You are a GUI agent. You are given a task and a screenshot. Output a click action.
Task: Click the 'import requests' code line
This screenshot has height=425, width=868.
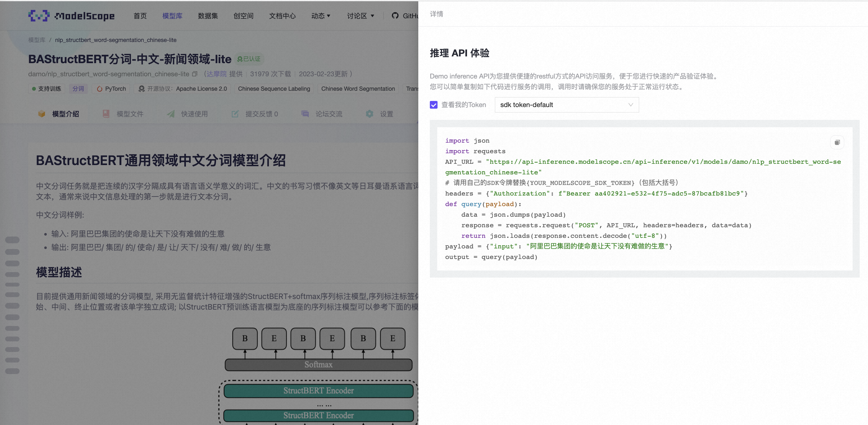point(475,151)
